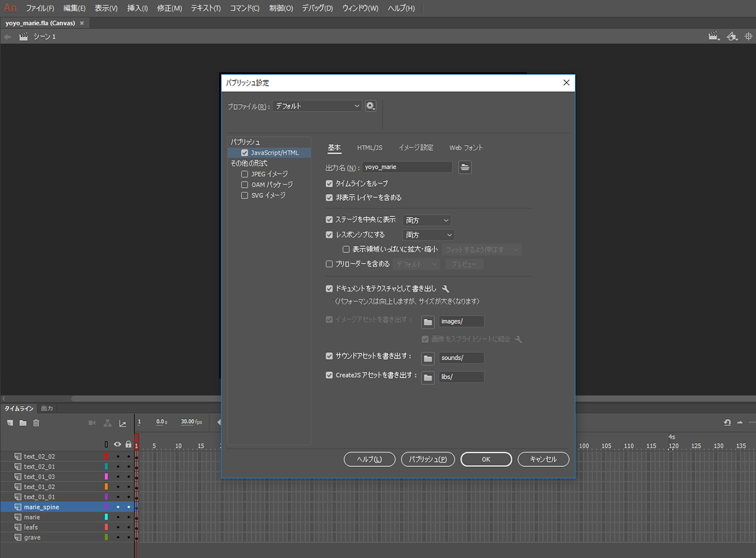Click the 出力名 yoyo_marie input field
The height and width of the screenshot is (558, 756).
[407, 167]
